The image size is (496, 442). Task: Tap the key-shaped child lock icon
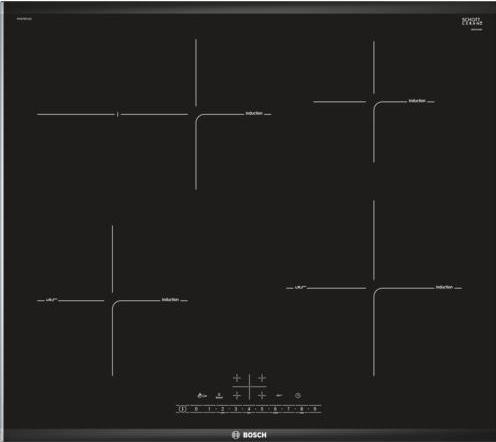pos(202,396)
